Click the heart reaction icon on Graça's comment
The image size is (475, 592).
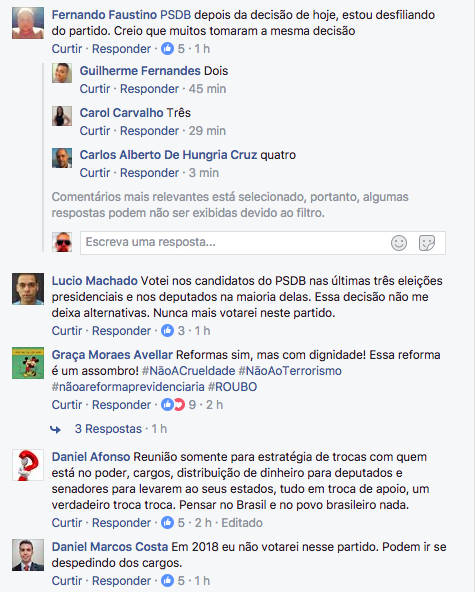179,405
